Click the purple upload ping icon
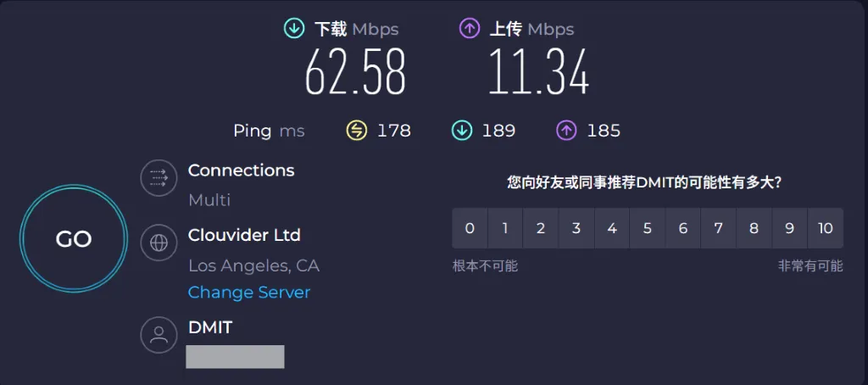Screen dimensions: 868x385 [566, 131]
